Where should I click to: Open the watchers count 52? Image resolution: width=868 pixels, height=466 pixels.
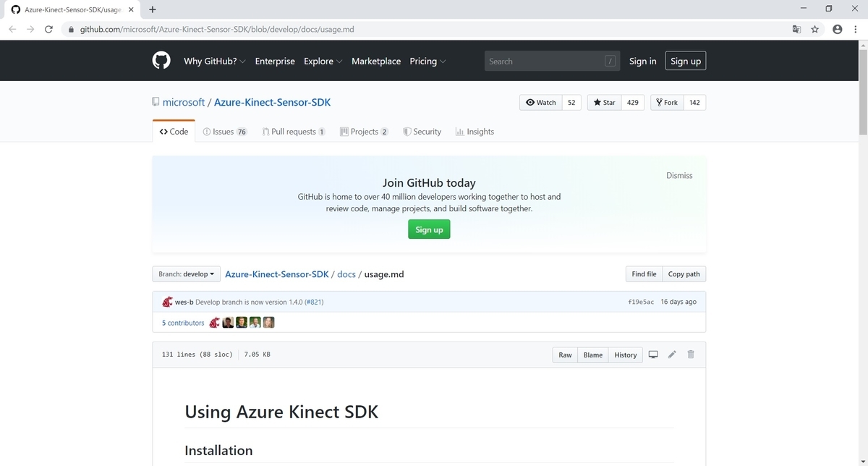[x=571, y=103]
